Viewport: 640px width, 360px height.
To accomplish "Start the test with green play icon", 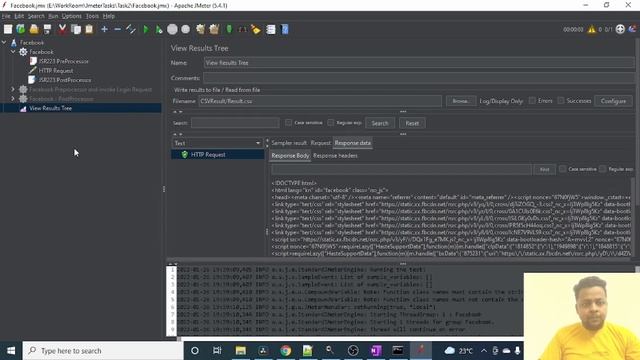I will pyautogui.click(x=146, y=29).
